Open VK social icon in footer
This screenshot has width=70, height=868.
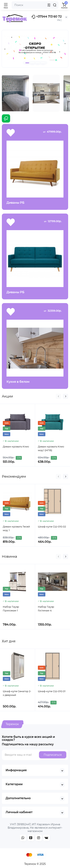(46, 838)
